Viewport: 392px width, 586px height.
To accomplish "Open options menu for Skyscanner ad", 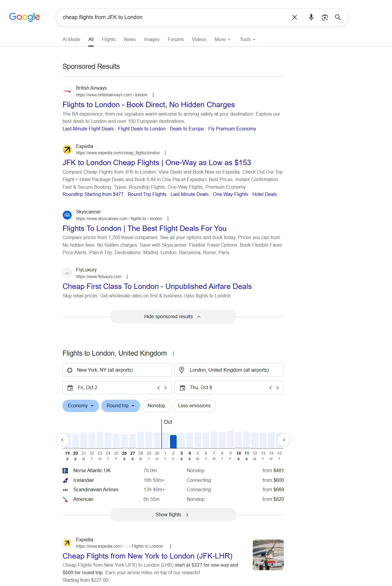I will (x=168, y=219).
